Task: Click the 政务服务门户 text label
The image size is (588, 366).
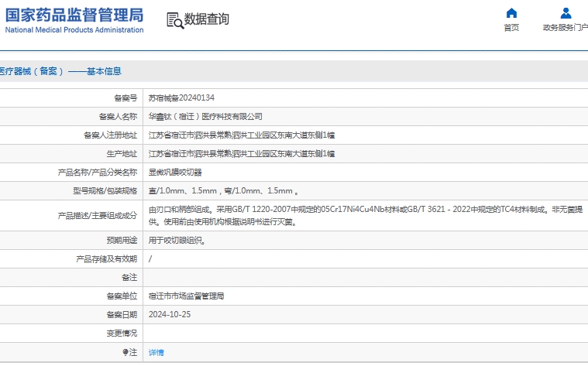Action: click(x=566, y=28)
